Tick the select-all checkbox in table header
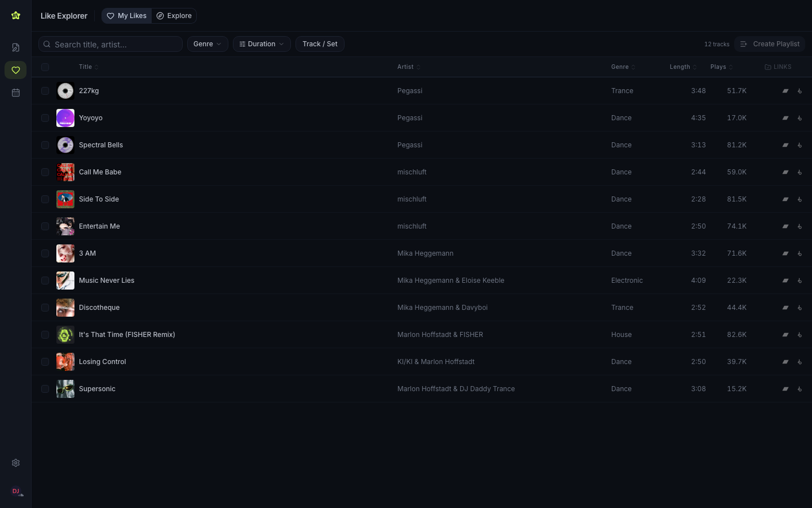This screenshot has width=812, height=508. point(45,67)
